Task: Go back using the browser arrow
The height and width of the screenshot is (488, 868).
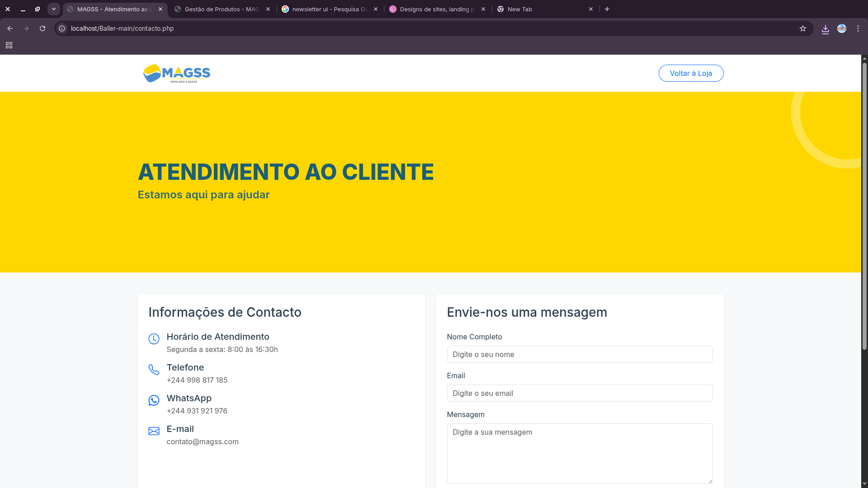Action: pos(10,28)
